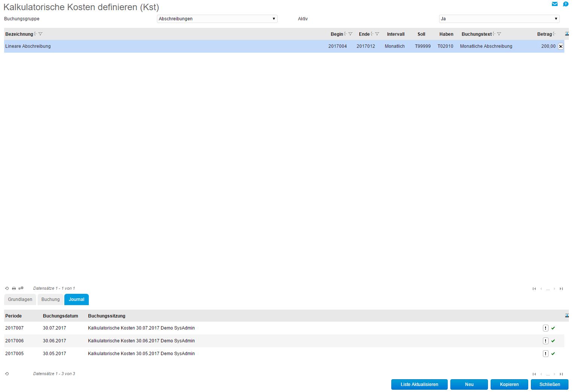Click the Intervall column header
Screen dimensions: 573x392
[x=396, y=34]
